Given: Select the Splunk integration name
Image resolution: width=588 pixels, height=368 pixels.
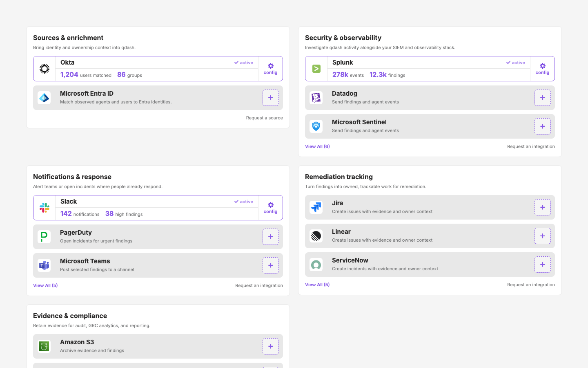Looking at the screenshot, I should pos(343,63).
